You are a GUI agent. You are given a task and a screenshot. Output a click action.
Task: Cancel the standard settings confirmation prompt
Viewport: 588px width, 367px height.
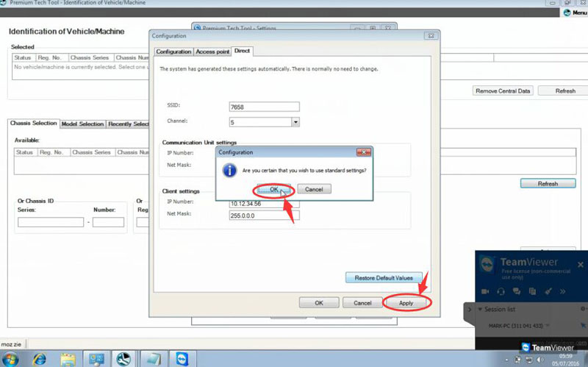[x=314, y=189]
